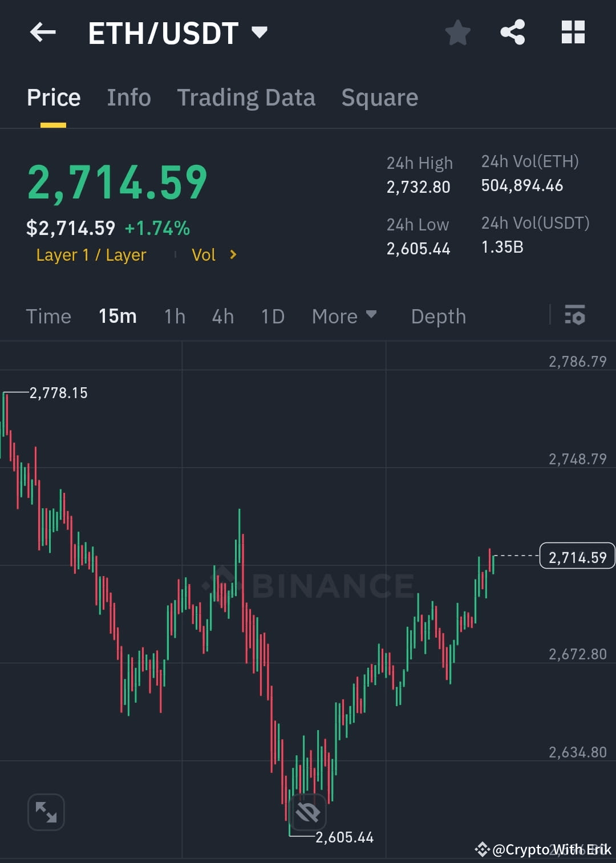Switch chart interval to 1h candles

pos(174,316)
